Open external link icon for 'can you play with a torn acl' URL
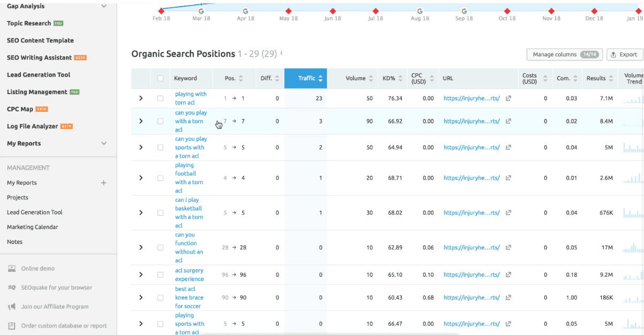Screen dimensions: 644x335 [508, 121]
